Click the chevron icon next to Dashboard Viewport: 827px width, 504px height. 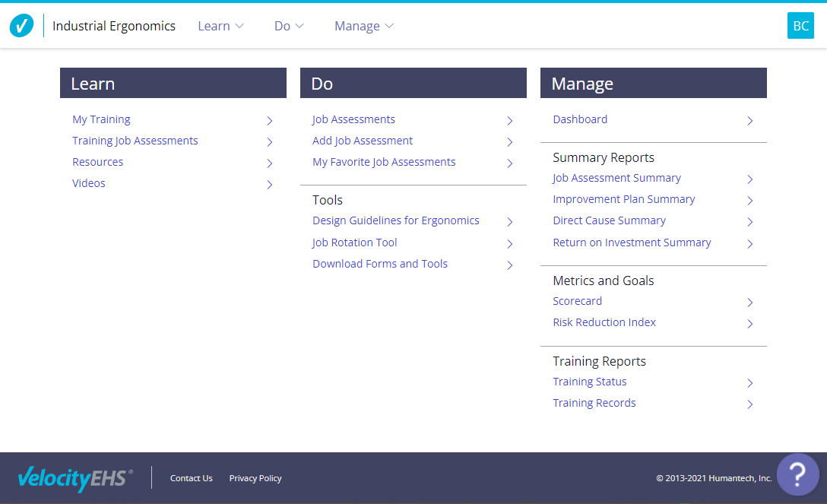749,121
